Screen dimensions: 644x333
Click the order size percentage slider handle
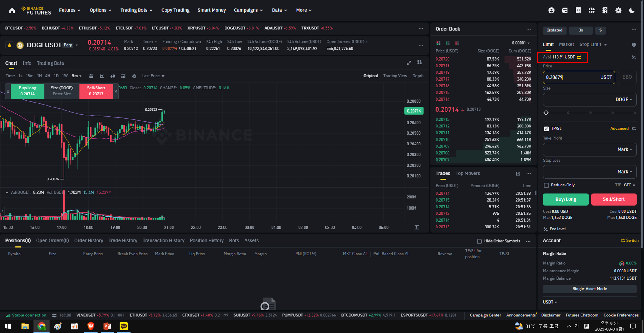[x=546, y=113]
